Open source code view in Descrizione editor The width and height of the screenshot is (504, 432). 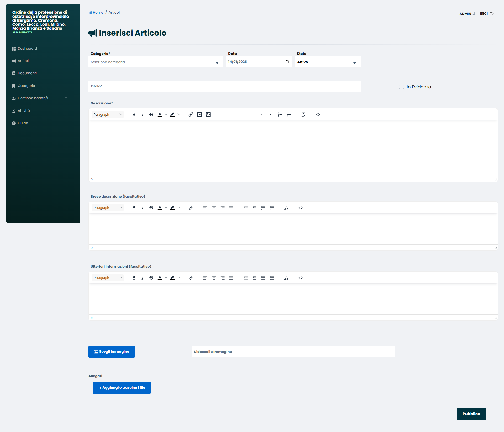click(x=318, y=114)
